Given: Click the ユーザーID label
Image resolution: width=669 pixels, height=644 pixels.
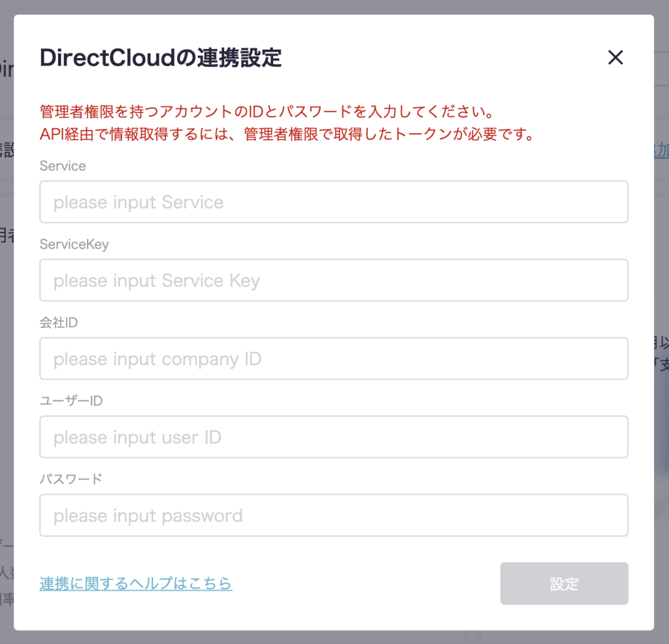Looking at the screenshot, I should [x=71, y=401].
